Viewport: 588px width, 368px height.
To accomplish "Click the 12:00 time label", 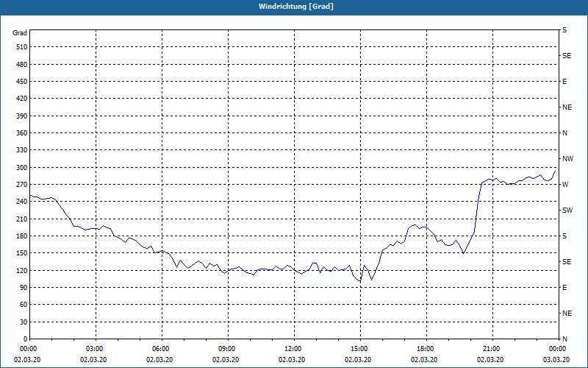I will (294, 348).
